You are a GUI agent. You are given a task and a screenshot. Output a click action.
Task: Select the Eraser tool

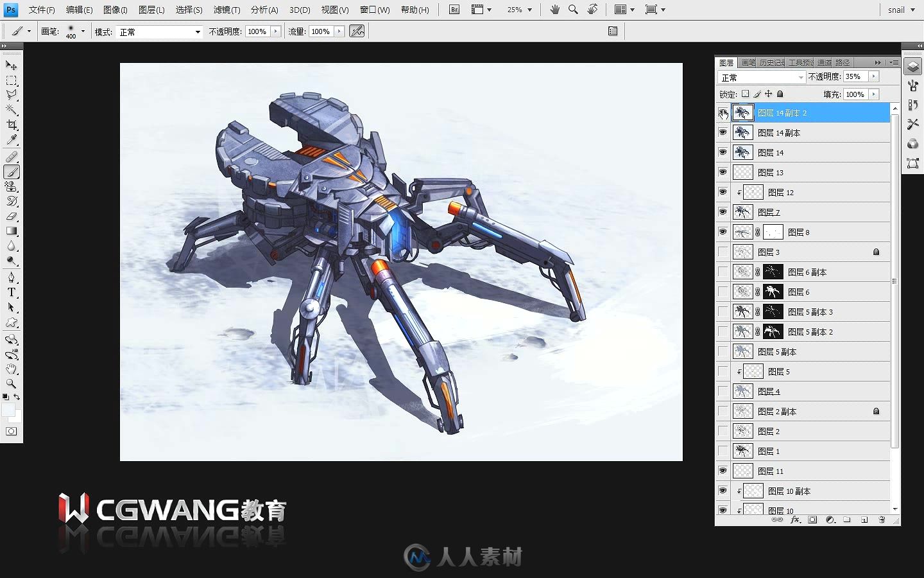coord(12,216)
